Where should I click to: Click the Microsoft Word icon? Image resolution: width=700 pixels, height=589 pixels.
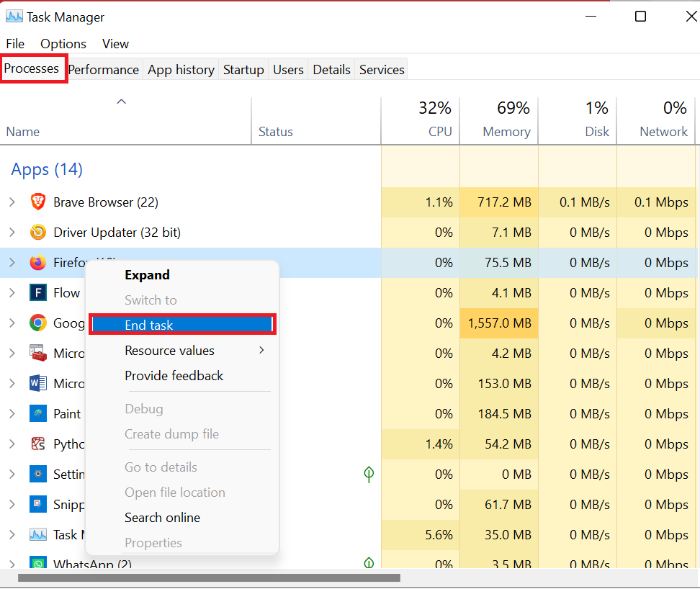[38, 384]
